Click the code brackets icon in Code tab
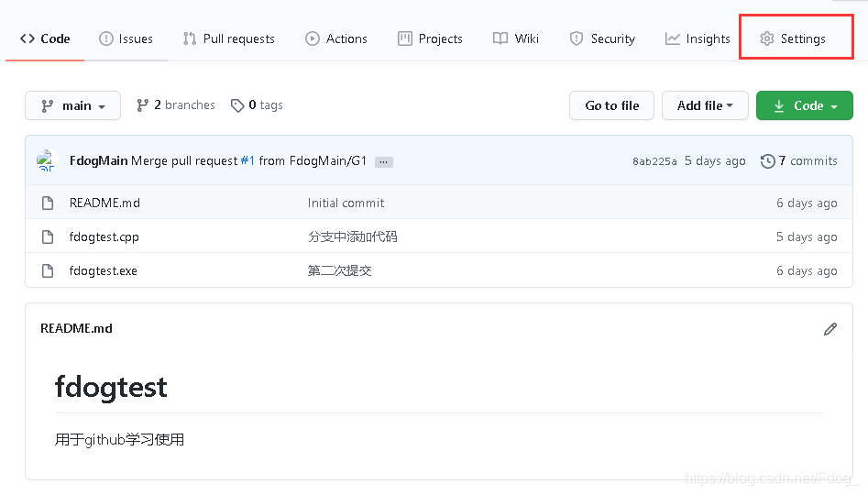The width and height of the screenshot is (868, 495). [x=27, y=38]
